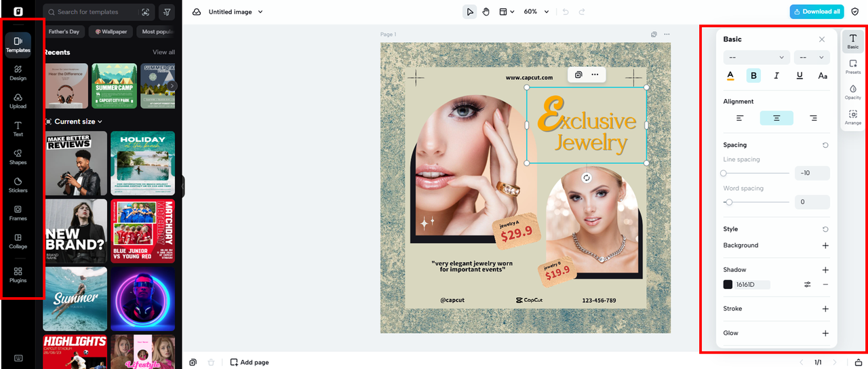Open the Frames sidebar panel
This screenshot has width=868, height=369.
18,213
